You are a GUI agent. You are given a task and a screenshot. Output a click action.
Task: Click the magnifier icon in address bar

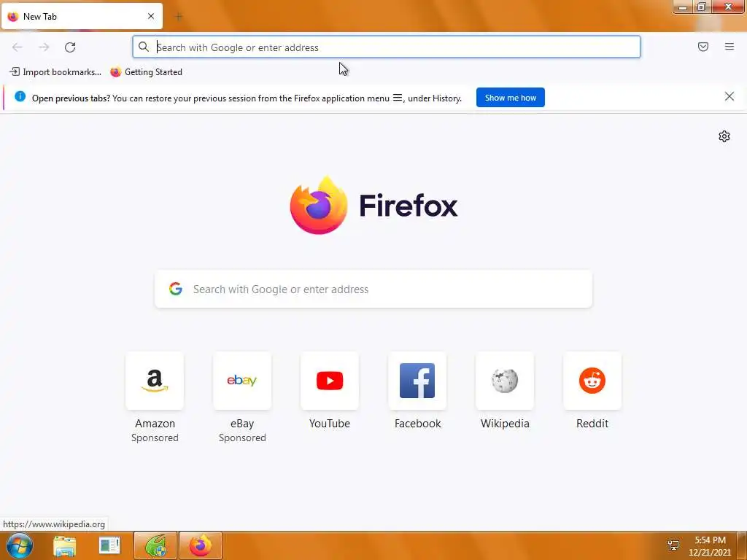144,47
